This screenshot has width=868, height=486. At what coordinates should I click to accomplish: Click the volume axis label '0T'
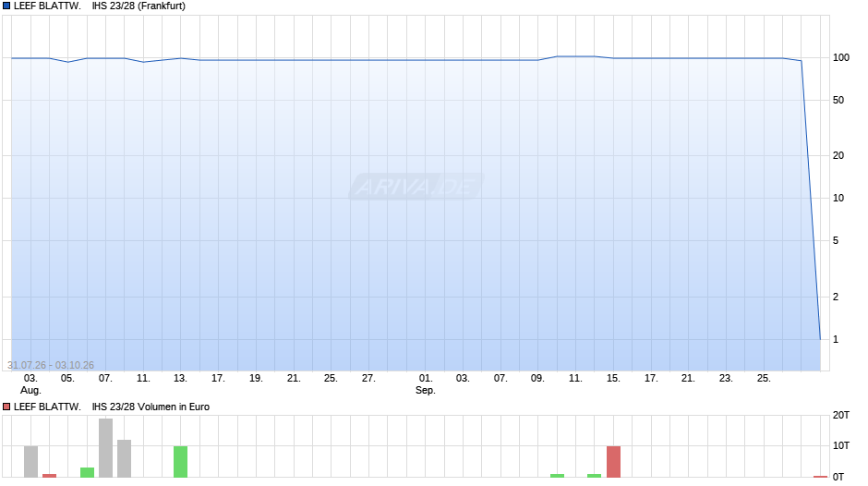click(x=838, y=477)
